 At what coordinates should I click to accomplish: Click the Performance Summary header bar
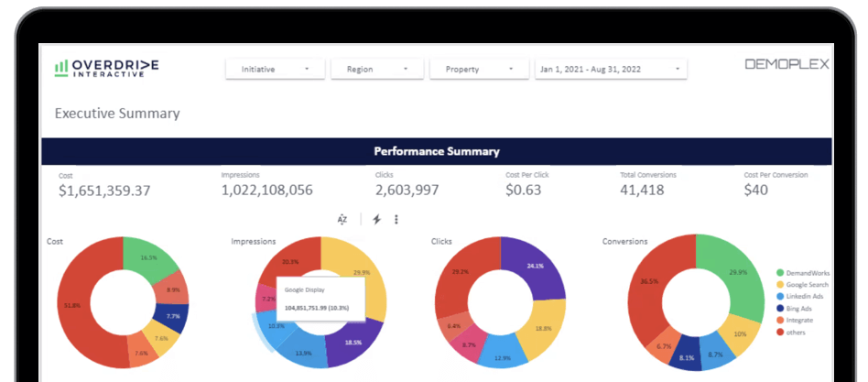point(436,151)
